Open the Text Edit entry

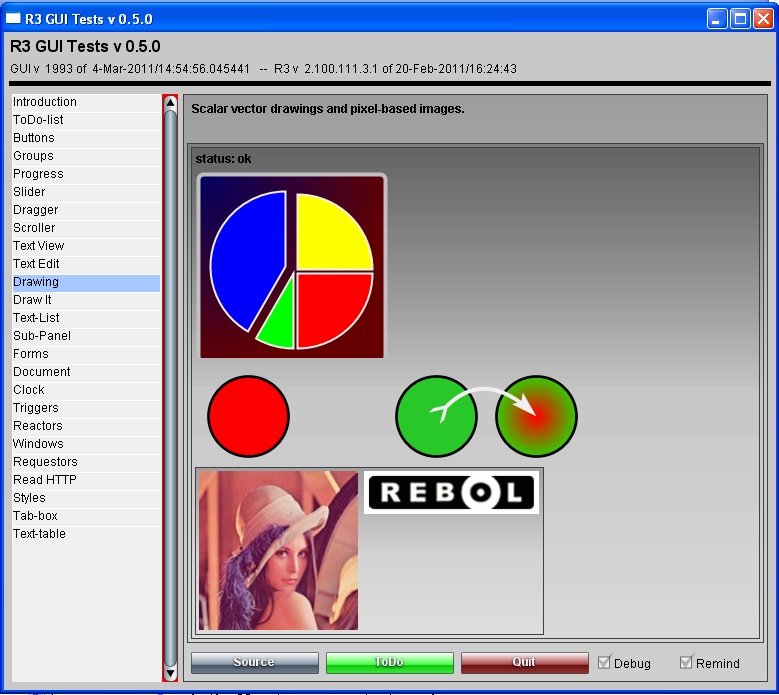pyautogui.click(x=86, y=264)
